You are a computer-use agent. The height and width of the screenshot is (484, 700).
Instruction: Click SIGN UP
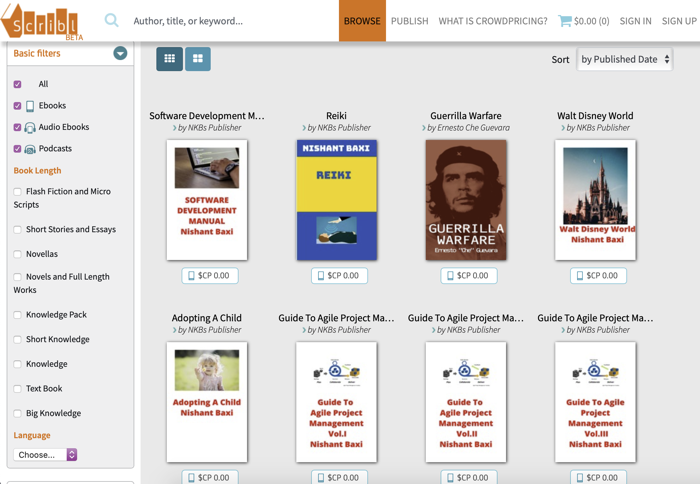click(x=679, y=21)
